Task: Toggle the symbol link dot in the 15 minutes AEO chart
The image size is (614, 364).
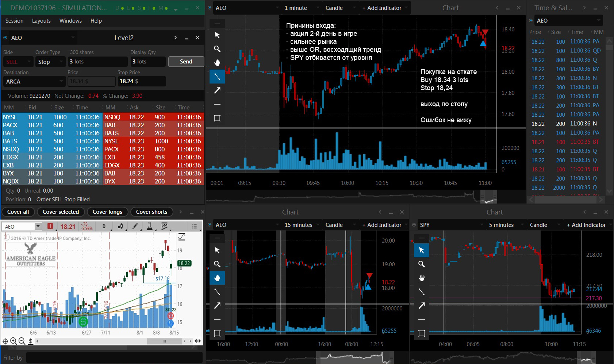Action: [x=210, y=225]
